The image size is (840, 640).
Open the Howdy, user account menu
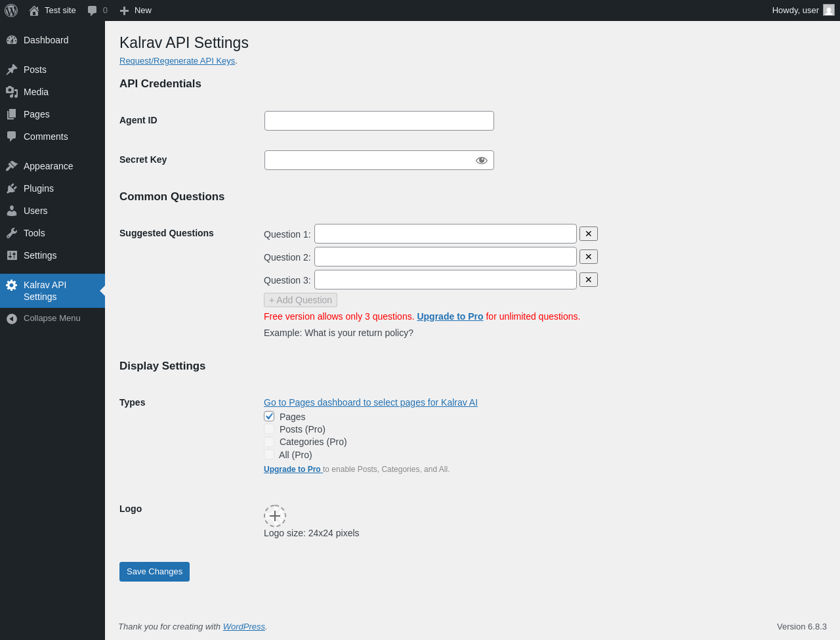click(803, 11)
